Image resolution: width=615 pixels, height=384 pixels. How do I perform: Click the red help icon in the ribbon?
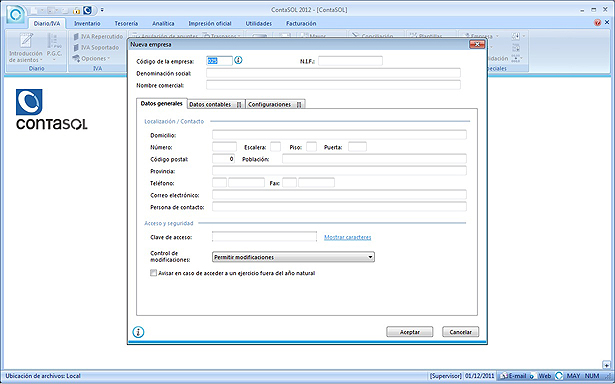pos(597,23)
